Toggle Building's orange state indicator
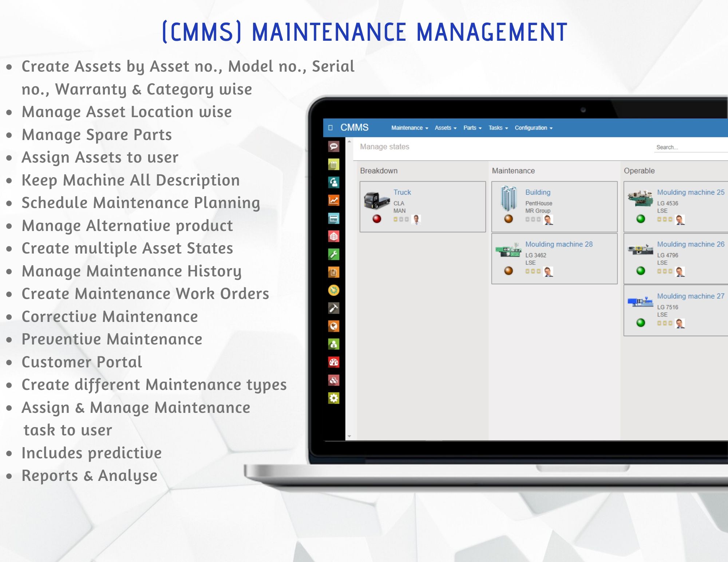 [509, 219]
